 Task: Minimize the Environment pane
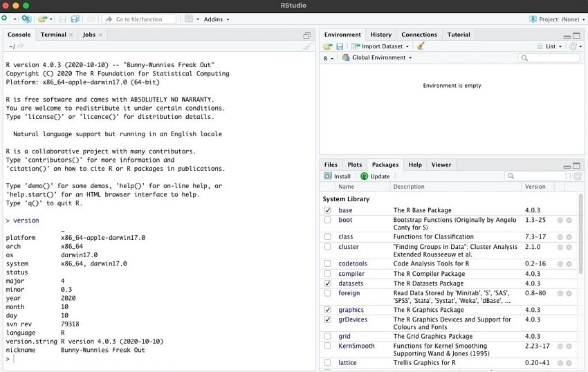coord(567,36)
